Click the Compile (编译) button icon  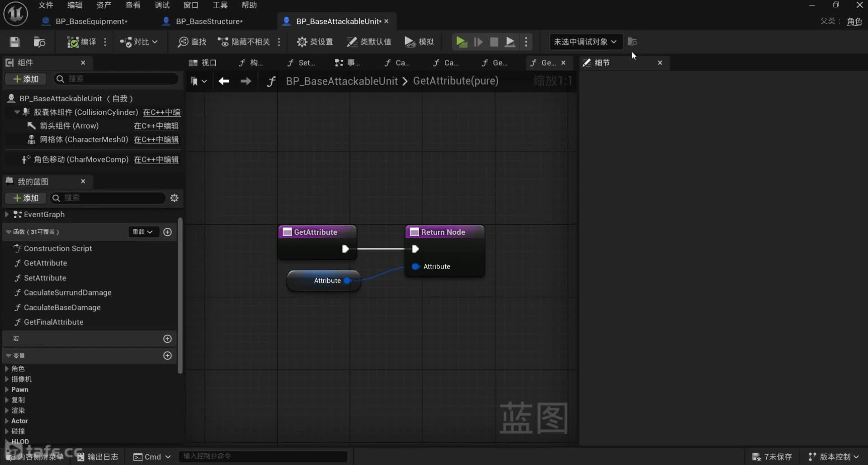coord(73,42)
